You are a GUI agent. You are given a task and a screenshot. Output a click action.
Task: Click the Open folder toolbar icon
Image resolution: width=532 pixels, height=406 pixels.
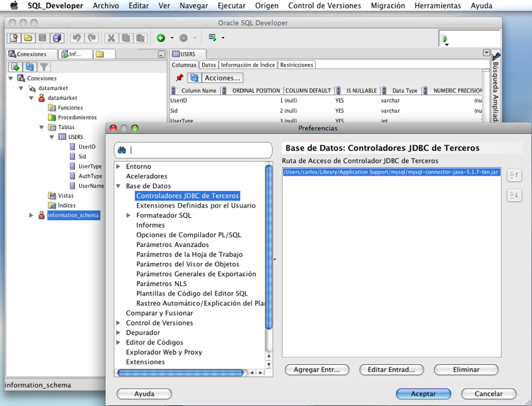click(x=28, y=38)
